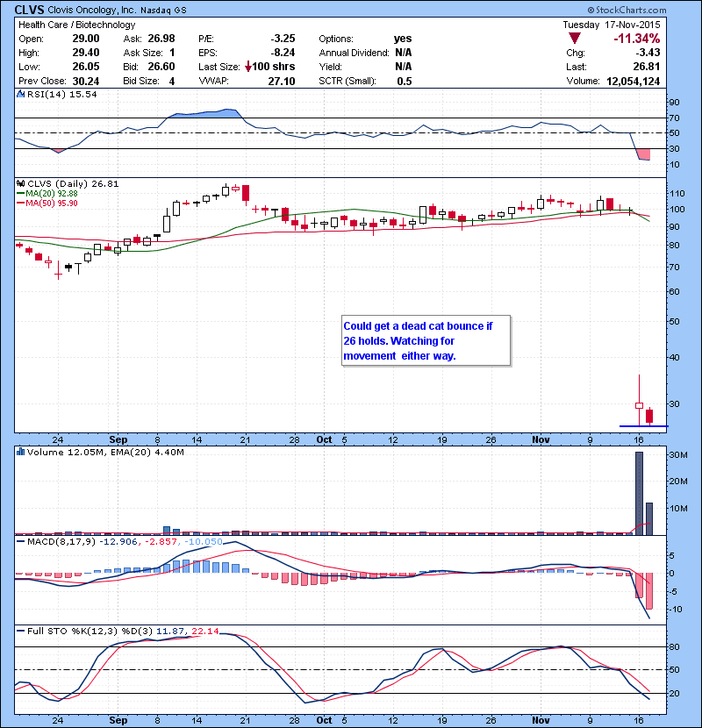The width and height of the screenshot is (702, 728).
Task: Click the red down triangle beside -11.34%
Action: pos(575,39)
